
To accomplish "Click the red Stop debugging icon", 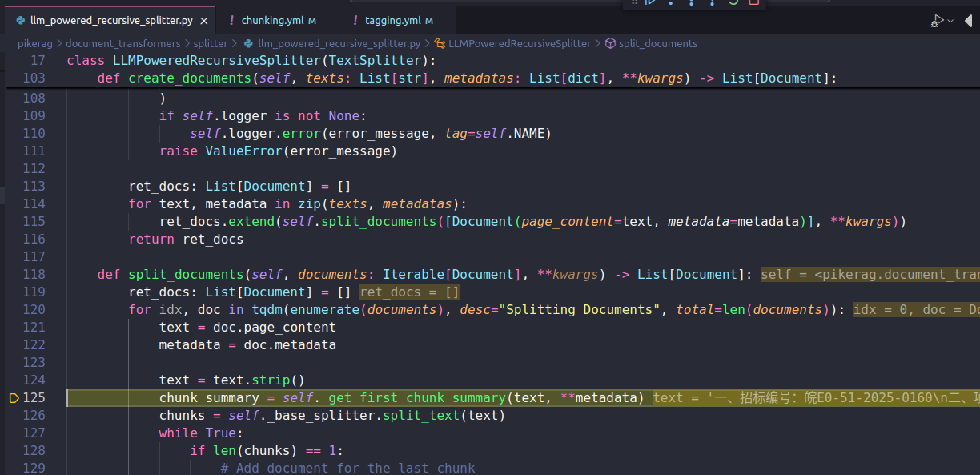I will tap(753, 2).
